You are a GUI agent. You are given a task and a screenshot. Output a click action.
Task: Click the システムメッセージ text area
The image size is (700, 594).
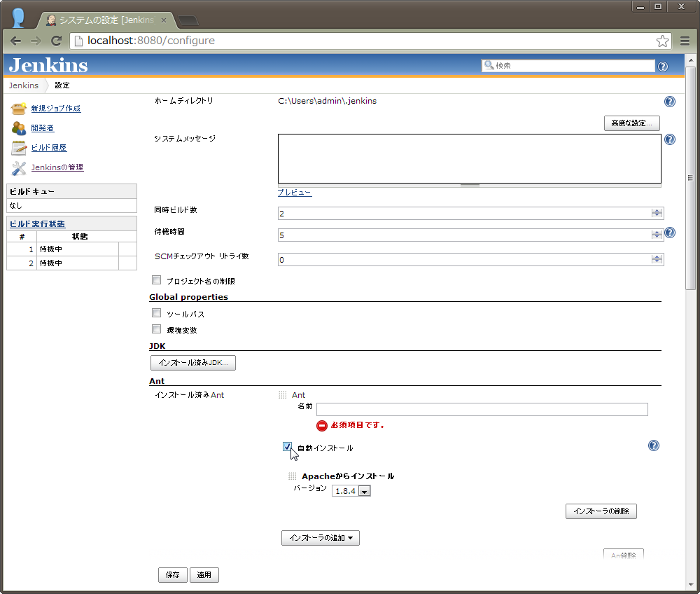tap(469, 158)
